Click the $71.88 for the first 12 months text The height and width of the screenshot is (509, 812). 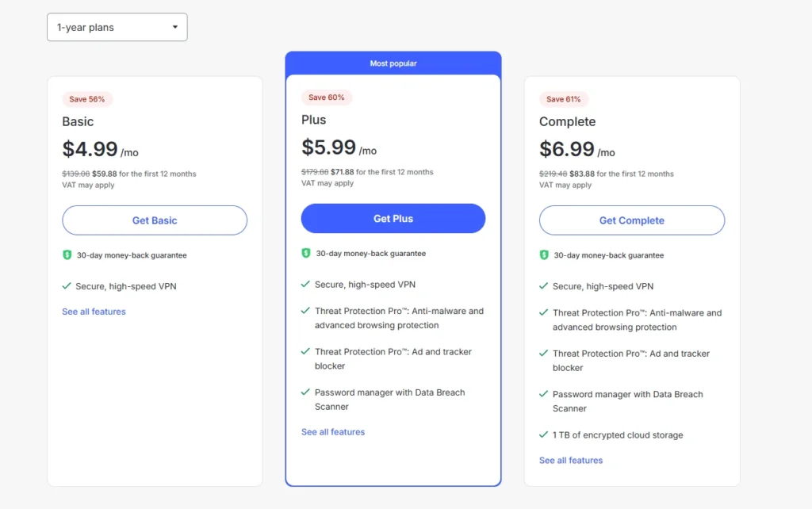pyautogui.click(x=382, y=172)
